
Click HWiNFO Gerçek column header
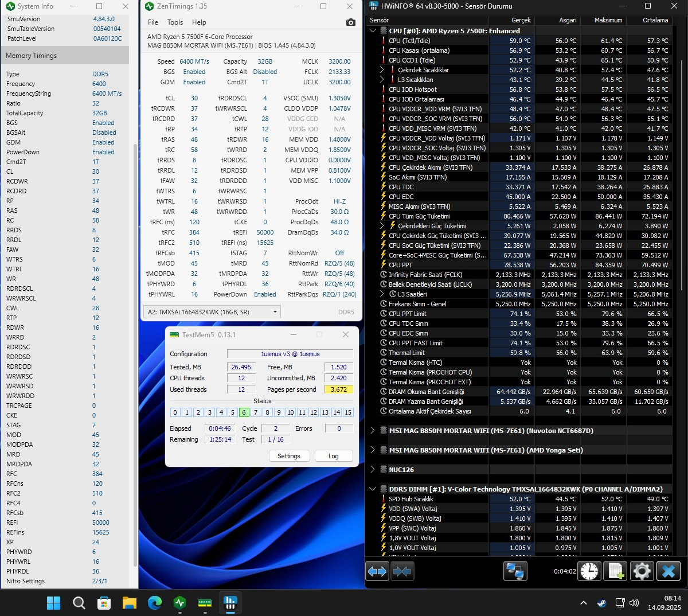pos(511,20)
